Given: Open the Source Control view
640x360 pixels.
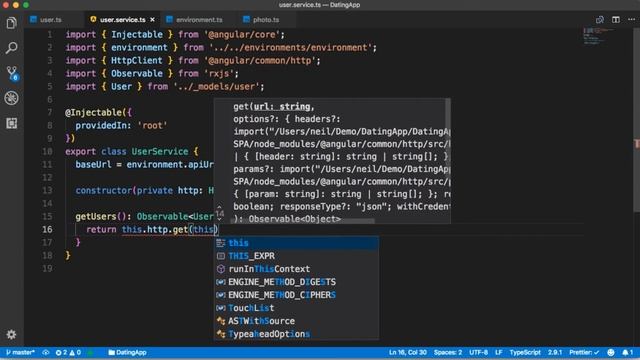Looking at the screenshot, I should pyautogui.click(x=12, y=73).
